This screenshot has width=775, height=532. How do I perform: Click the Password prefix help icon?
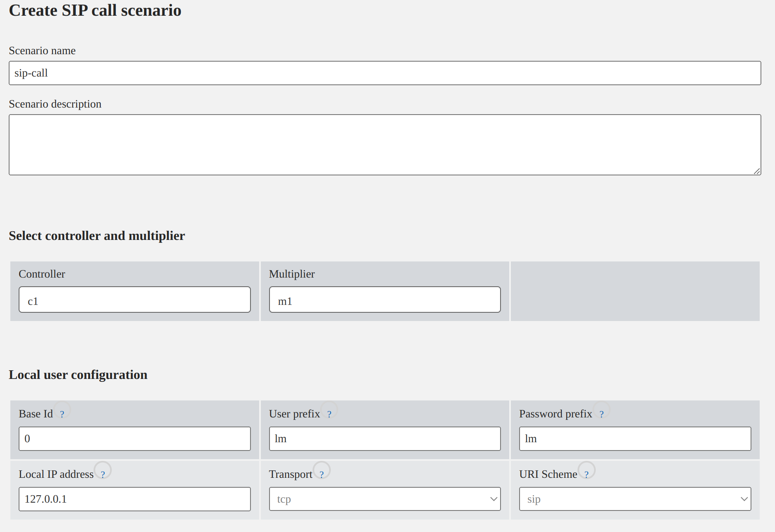click(602, 414)
